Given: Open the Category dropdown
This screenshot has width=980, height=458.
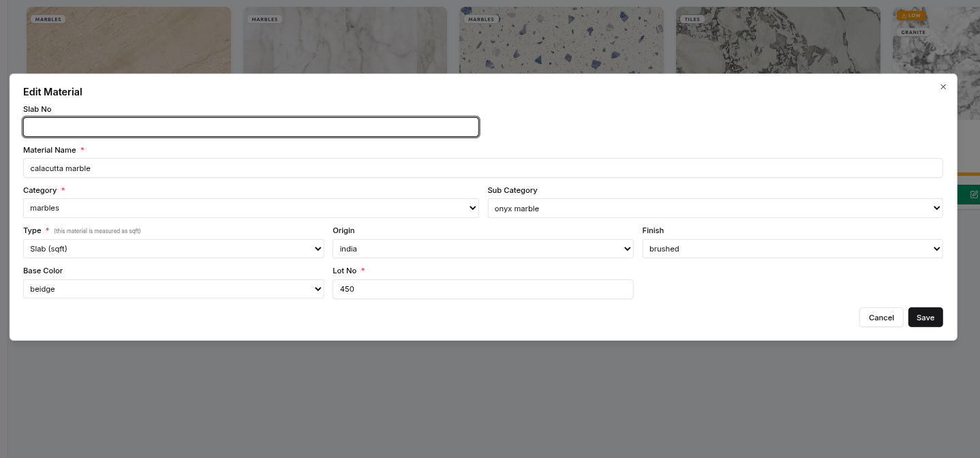Looking at the screenshot, I should point(251,208).
